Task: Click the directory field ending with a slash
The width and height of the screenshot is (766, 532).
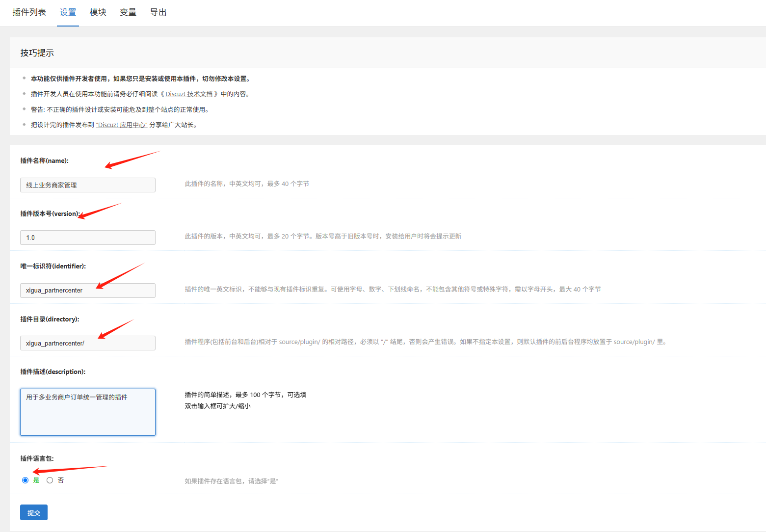Action: pyautogui.click(x=88, y=343)
